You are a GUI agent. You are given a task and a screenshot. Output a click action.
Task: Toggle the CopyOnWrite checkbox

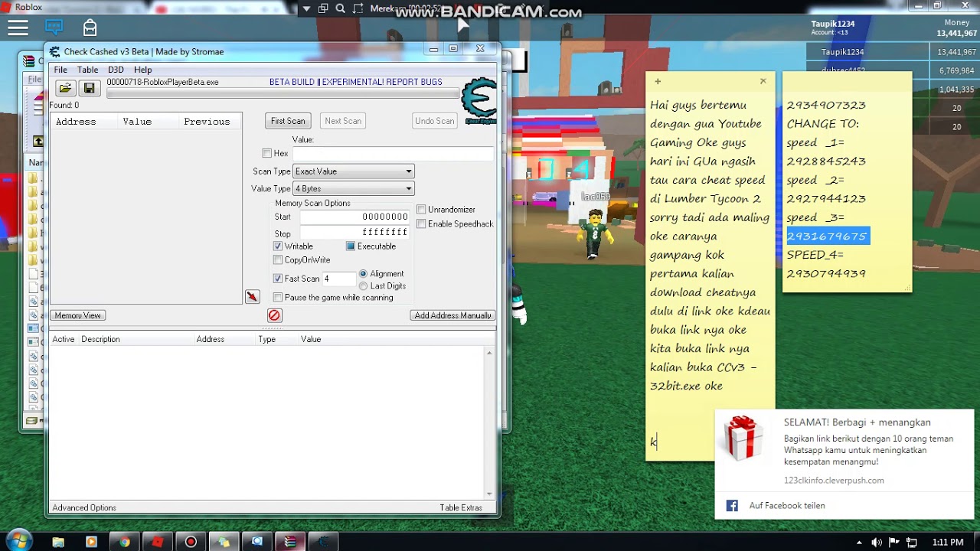click(x=278, y=260)
